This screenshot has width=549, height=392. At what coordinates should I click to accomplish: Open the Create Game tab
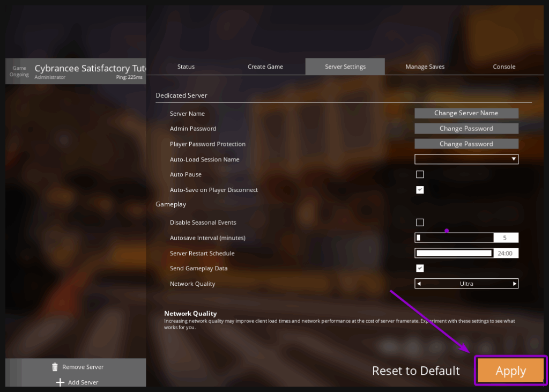[x=265, y=66]
